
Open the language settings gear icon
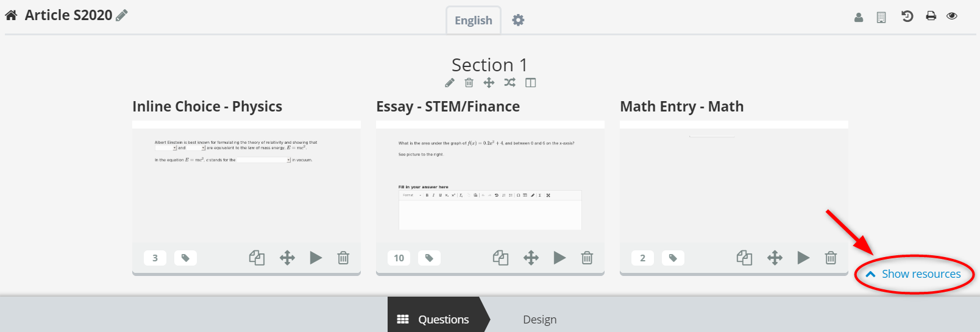point(518,20)
